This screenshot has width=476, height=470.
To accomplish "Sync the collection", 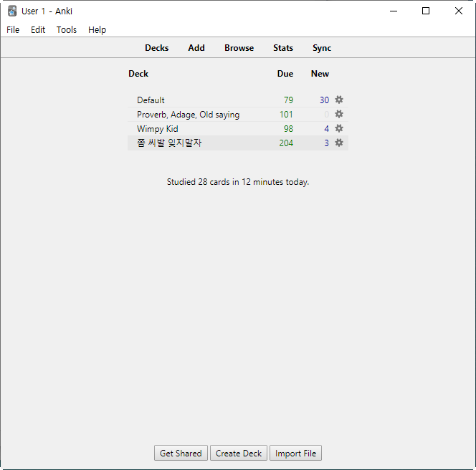I will coord(322,48).
